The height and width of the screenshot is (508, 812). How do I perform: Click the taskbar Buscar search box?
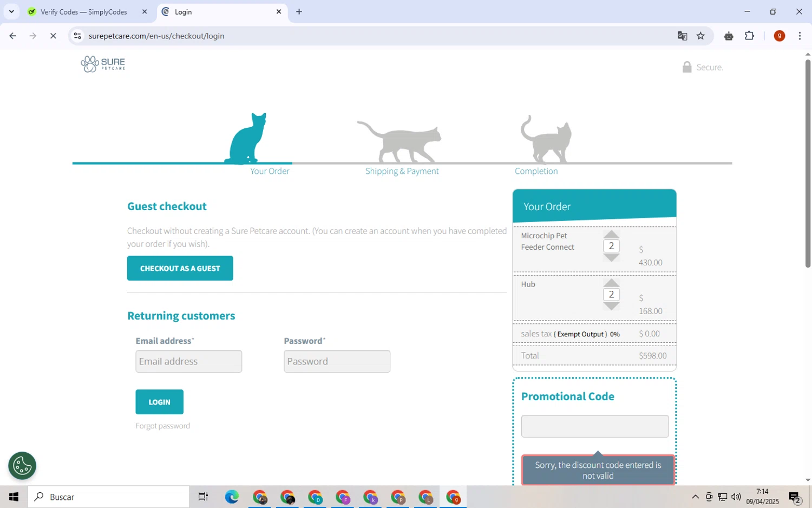(x=109, y=497)
